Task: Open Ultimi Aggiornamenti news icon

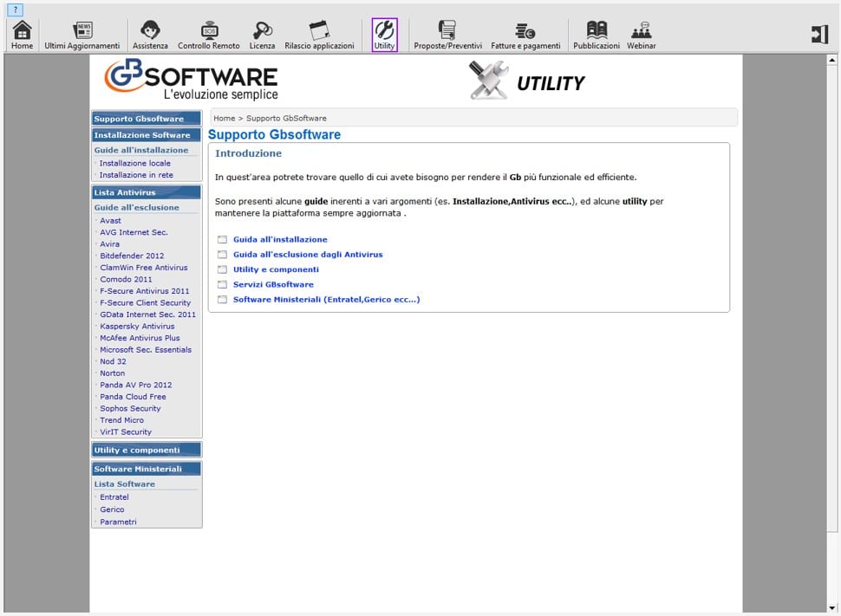Action: point(82,36)
